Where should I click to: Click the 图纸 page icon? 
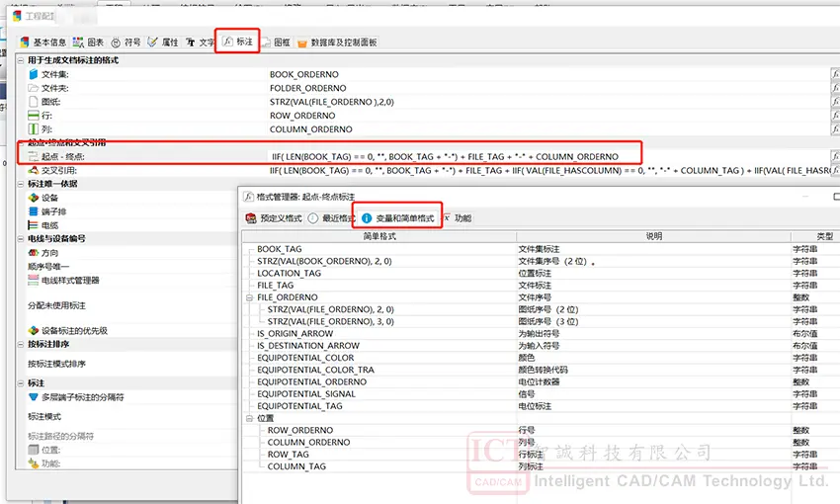34,101
